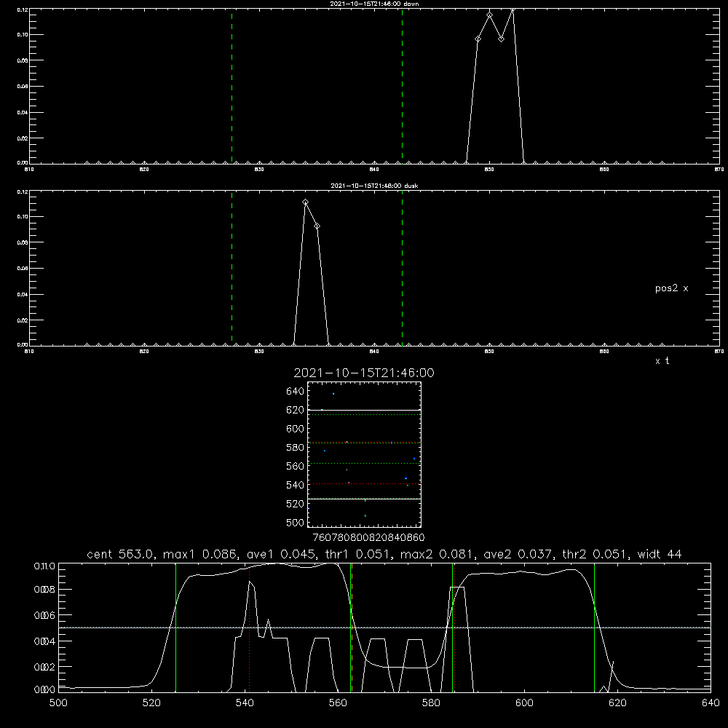728x728 pixels.
Task: Click bottom plot x-axis label "640"
Action: 711,703
